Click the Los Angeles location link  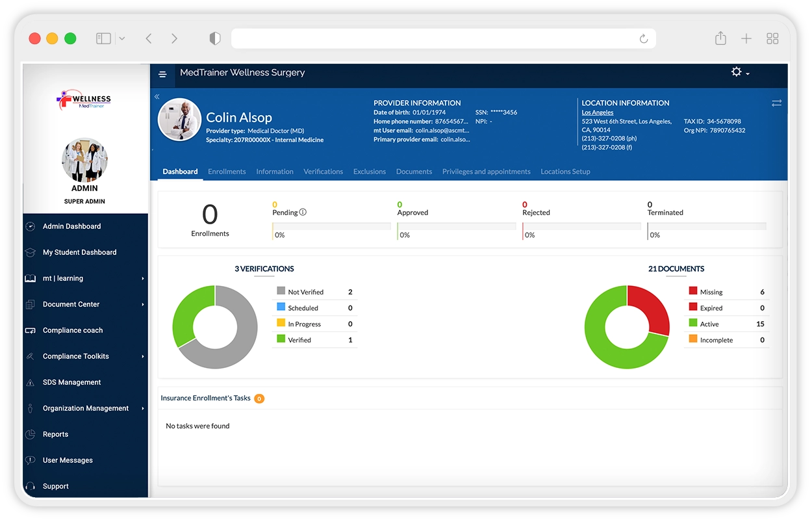(597, 112)
